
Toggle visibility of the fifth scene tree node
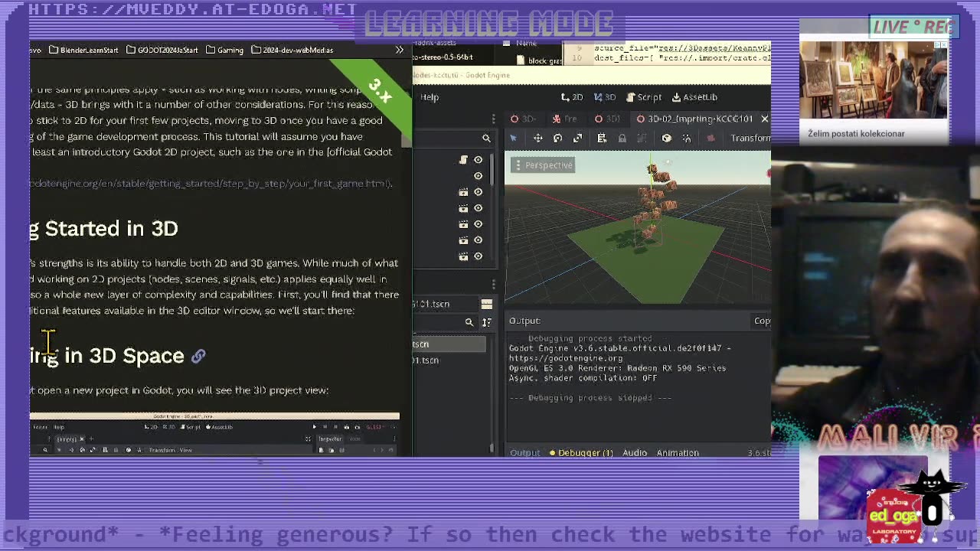(x=479, y=224)
